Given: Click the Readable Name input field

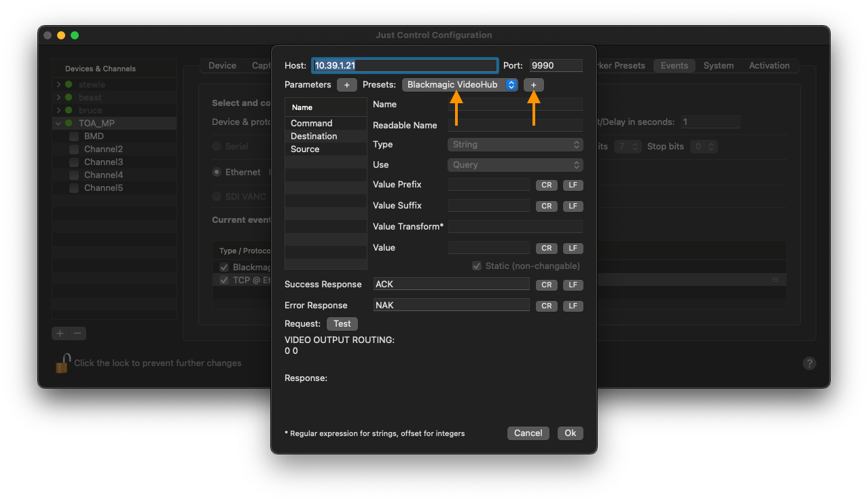Looking at the screenshot, I should point(516,126).
